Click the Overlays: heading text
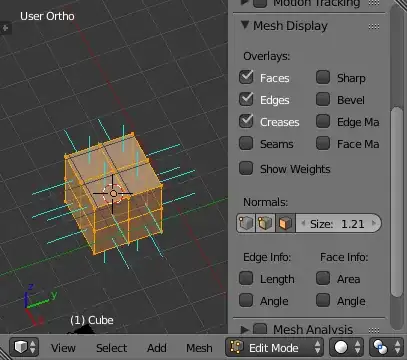Viewport: 407px width, 360px height. click(x=267, y=56)
